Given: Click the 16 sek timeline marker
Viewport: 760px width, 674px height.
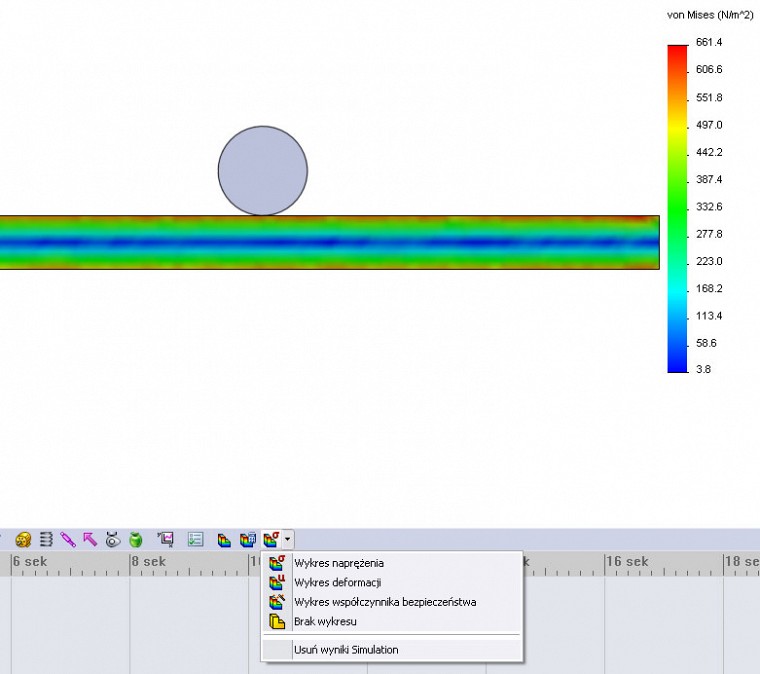Looking at the screenshot, I should click(627, 562).
